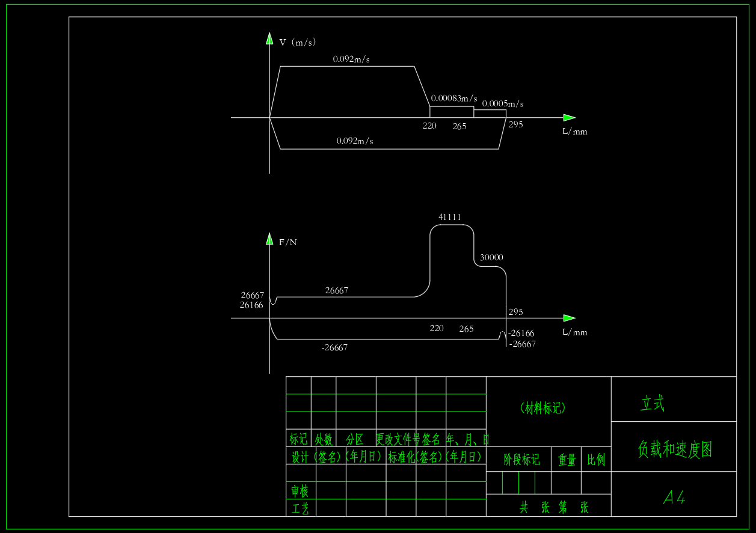
Task: Click the 负载和速度图 drawing title
Action: pyautogui.click(x=675, y=449)
